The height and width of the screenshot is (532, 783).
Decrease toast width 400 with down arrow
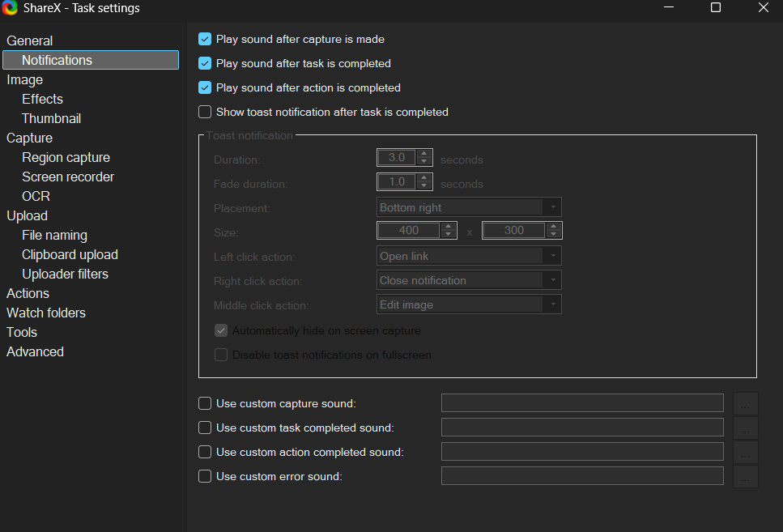coord(448,234)
